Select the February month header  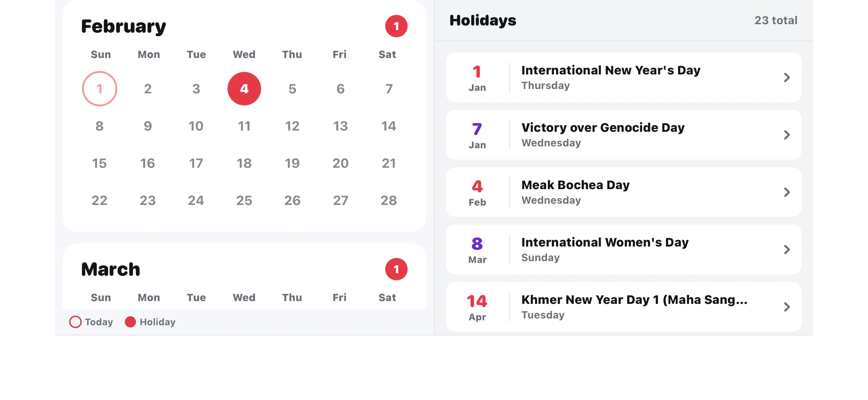123,26
